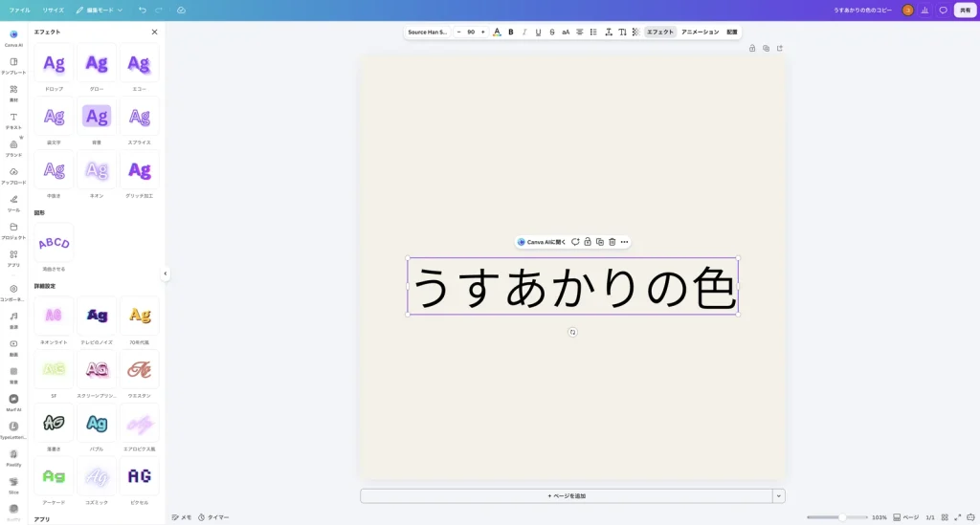Click the zoom slider handle
Screen dimensions: 980x525
pos(842,517)
